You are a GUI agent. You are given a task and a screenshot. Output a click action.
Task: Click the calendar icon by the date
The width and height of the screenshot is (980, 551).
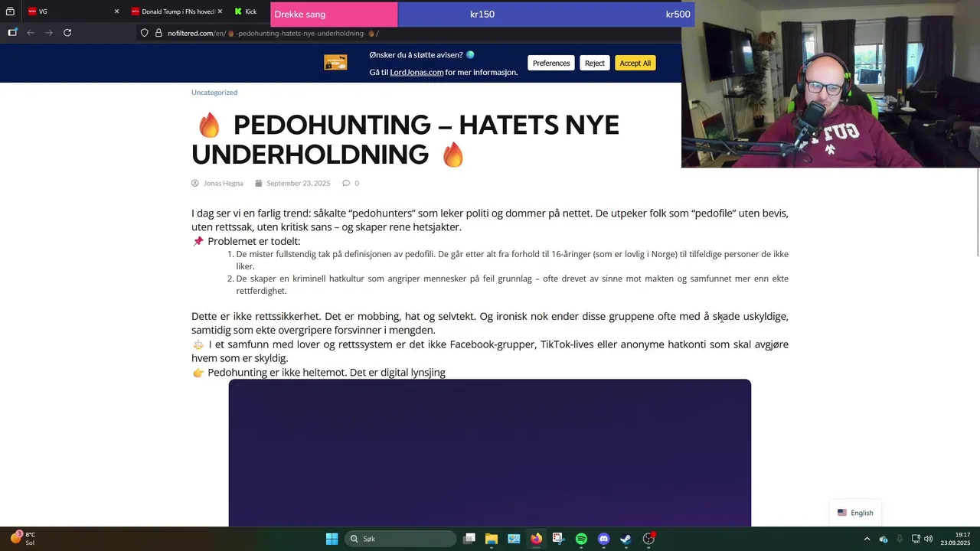coord(259,183)
